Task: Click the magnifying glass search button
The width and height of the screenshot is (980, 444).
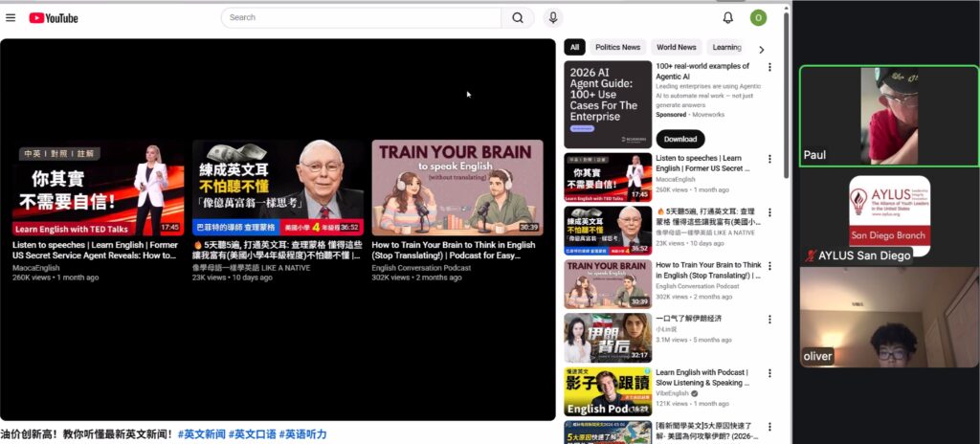Action: 517,17
